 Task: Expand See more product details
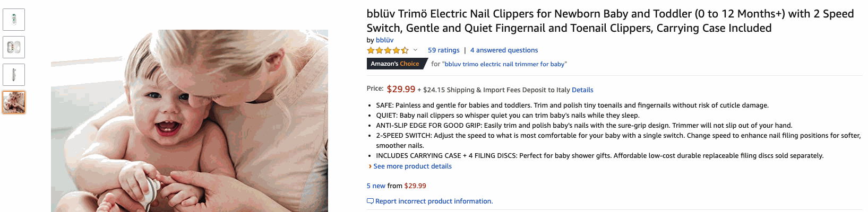(412, 166)
